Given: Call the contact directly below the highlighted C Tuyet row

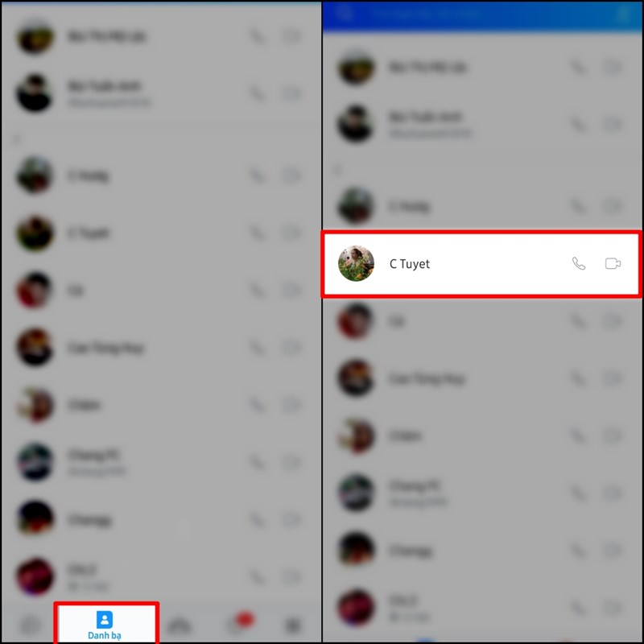Looking at the screenshot, I should [579, 321].
